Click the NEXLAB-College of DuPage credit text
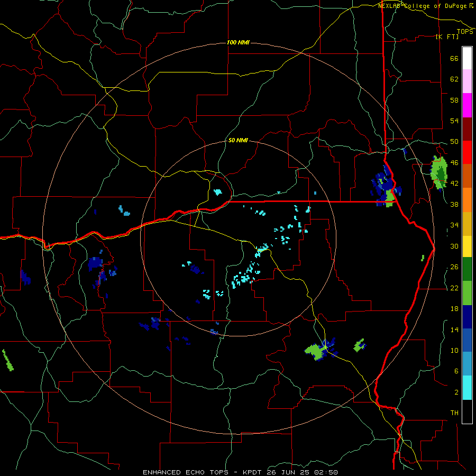This screenshot has width=476, height=476. (423, 6)
